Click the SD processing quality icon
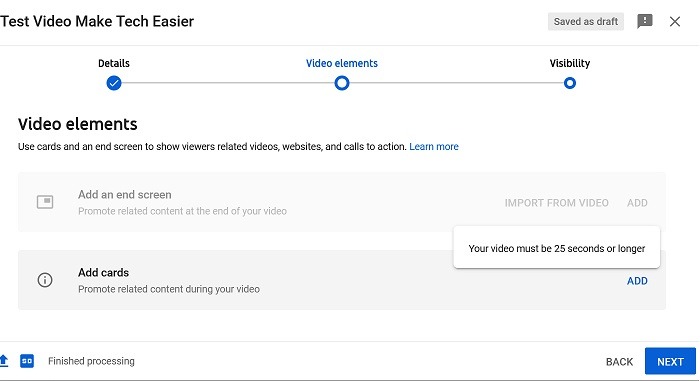 pos(27,361)
